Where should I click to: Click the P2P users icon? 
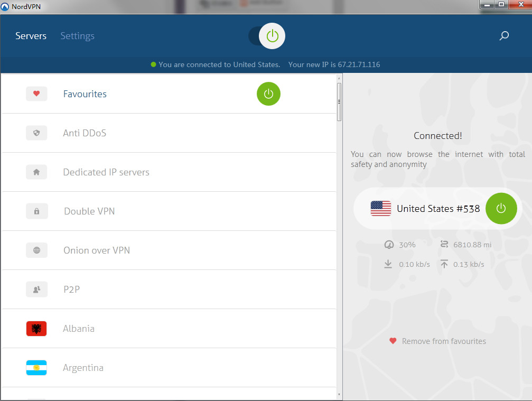(36, 290)
